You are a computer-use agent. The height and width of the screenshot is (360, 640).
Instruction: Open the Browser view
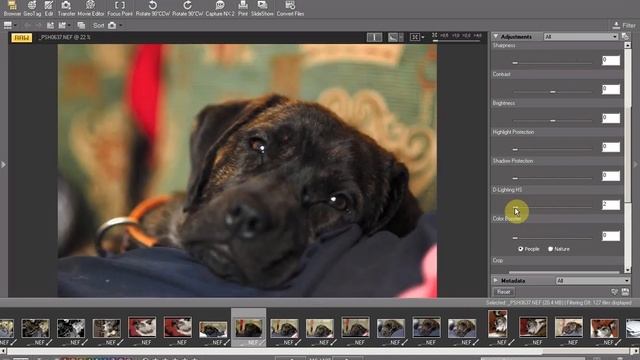(x=12, y=8)
